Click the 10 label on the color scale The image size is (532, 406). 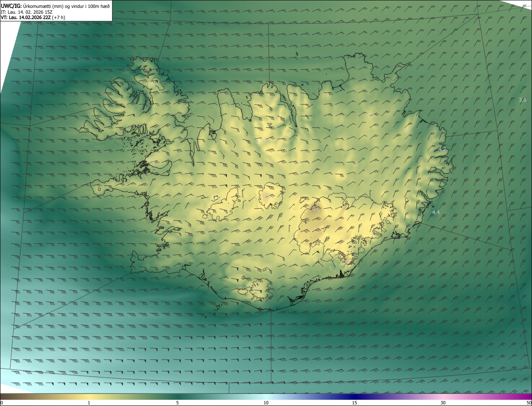click(266, 403)
